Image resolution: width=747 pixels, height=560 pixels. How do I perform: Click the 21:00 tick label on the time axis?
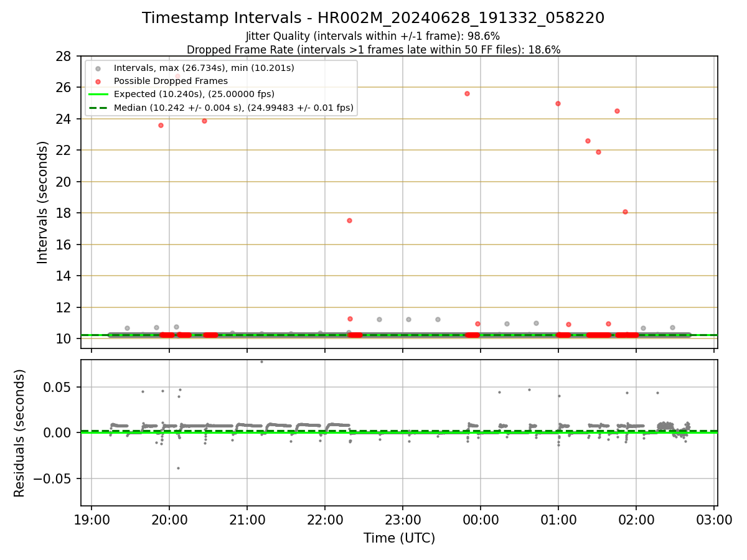pyautogui.click(x=247, y=519)
